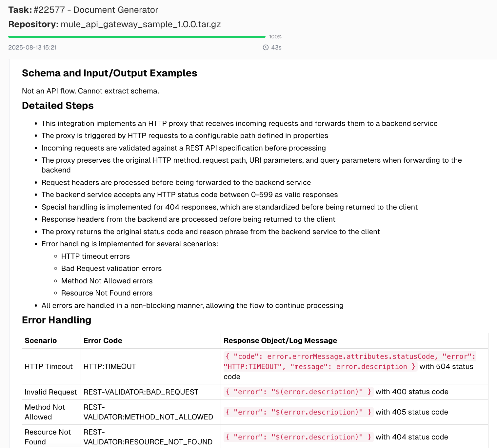The height and width of the screenshot is (448, 497).
Task: Click the Detailed Steps heading
Action: point(58,106)
